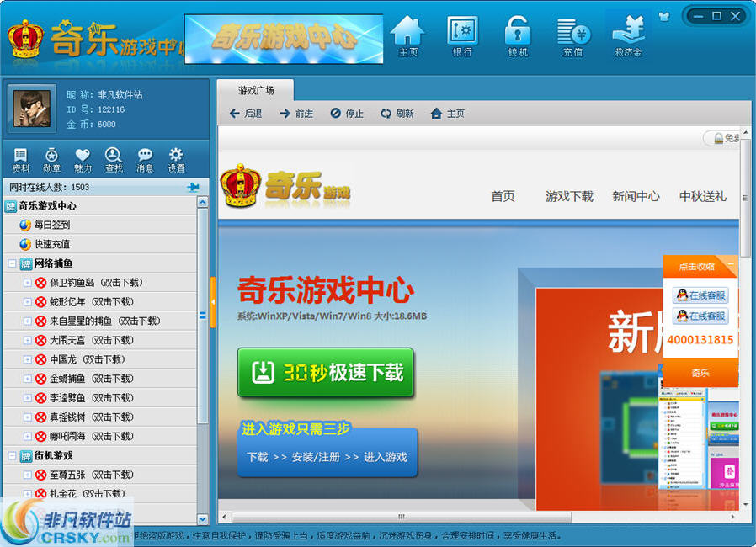Click the red not-downloaded icon beside 大闹天宫

tap(41, 340)
